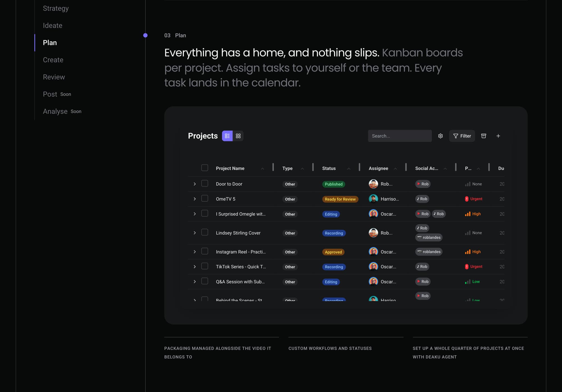Expand the Door to Door row
Image resolution: width=562 pixels, height=392 pixels.
coord(194,184)
